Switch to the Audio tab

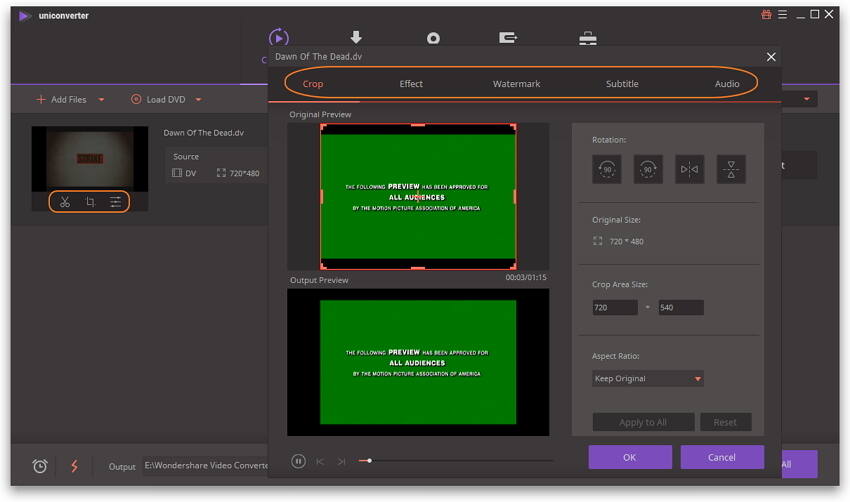[727, 84]
